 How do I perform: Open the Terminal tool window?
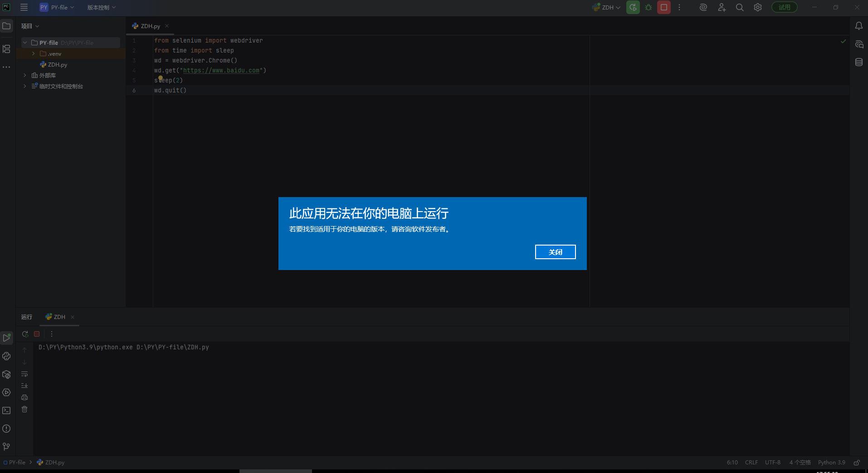point(6,410)
